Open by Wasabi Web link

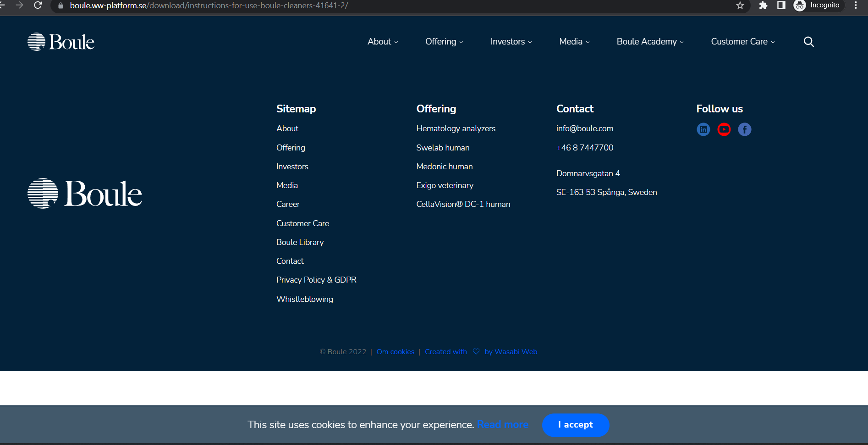(x=511, y=352)
